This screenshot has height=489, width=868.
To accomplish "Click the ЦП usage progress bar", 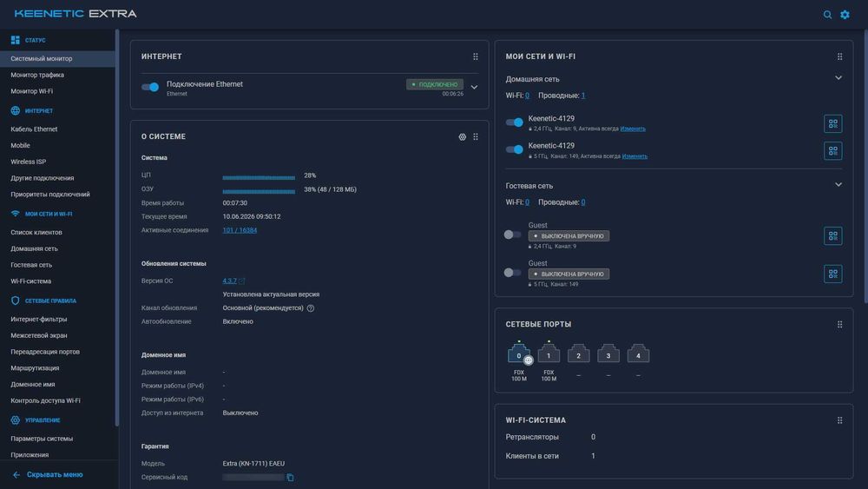I will pos(259,178).
